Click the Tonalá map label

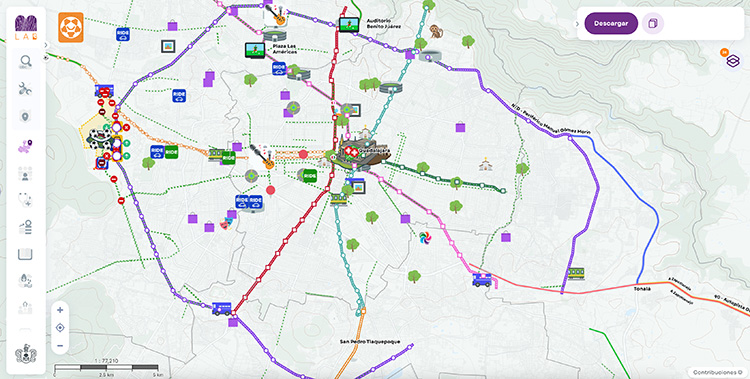point(641,289)
